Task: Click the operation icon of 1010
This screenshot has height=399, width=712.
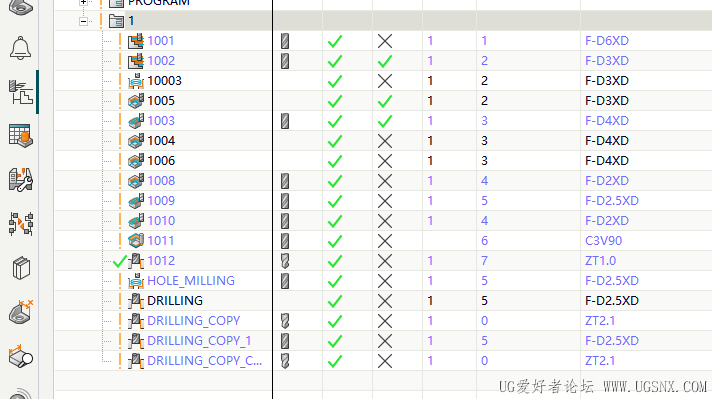Action: pos(136,221)
